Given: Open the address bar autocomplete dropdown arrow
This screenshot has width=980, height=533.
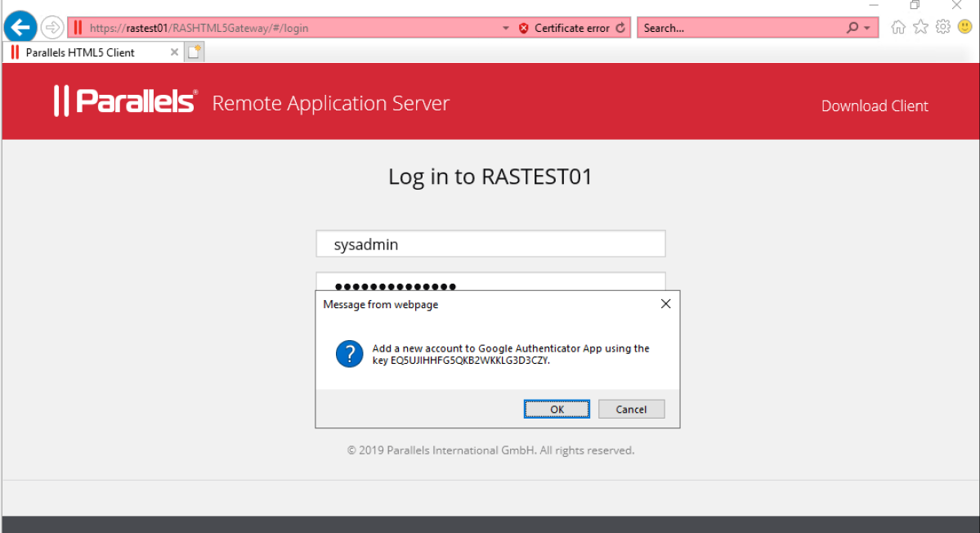Looking at the screenshot, I should tap(506, 28).
